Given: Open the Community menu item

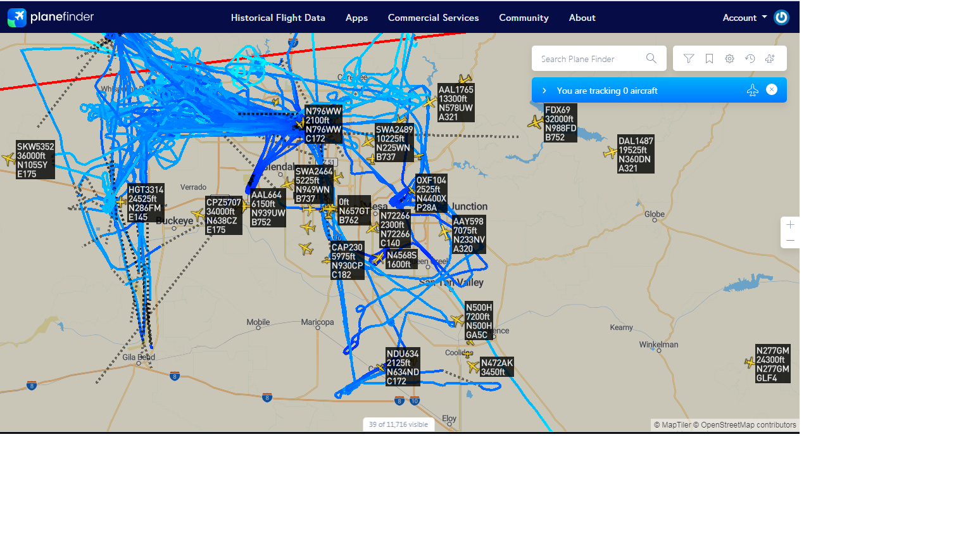Looking at the screenshot, I should [x=524, y=18].
